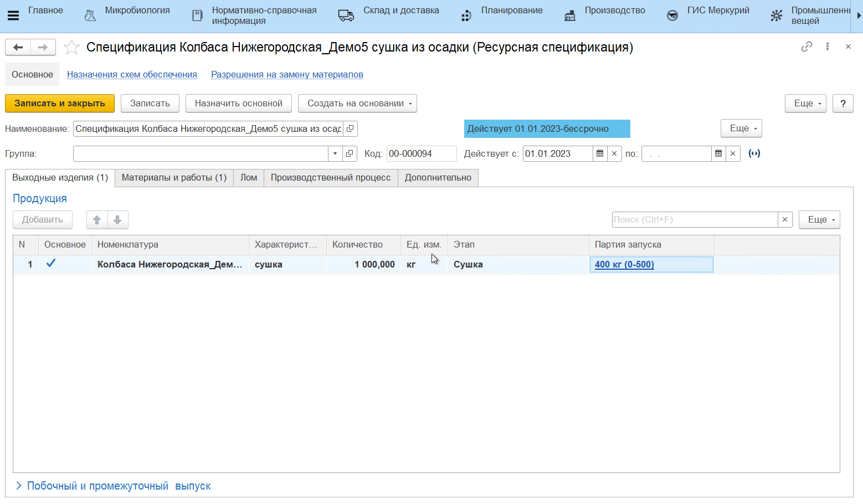863x504 pixels.
Task: Expand 'Побочный и промежуточный выпуск' section
Action: [x=19, y=486]
